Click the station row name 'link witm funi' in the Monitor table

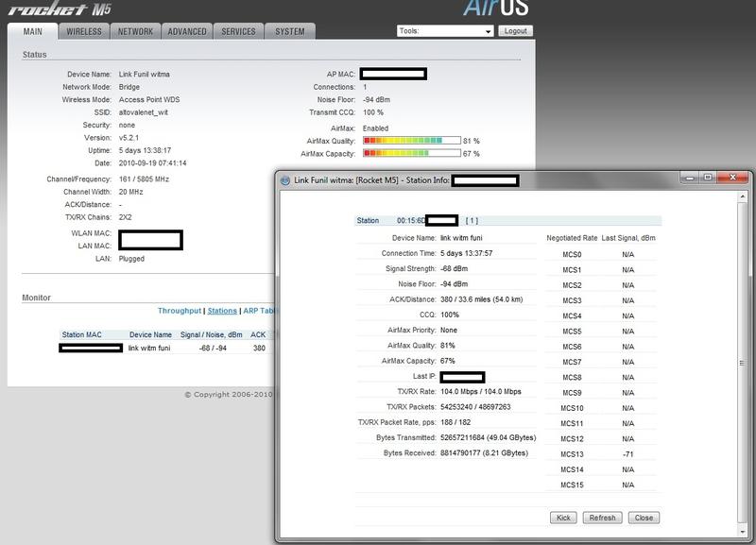click(x=149, y=348)
